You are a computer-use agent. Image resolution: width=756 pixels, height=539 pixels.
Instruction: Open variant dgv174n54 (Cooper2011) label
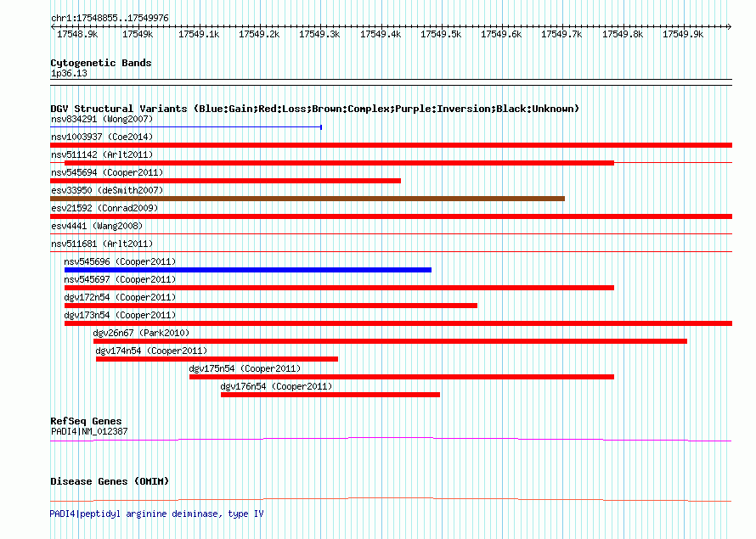coord(151,351)
